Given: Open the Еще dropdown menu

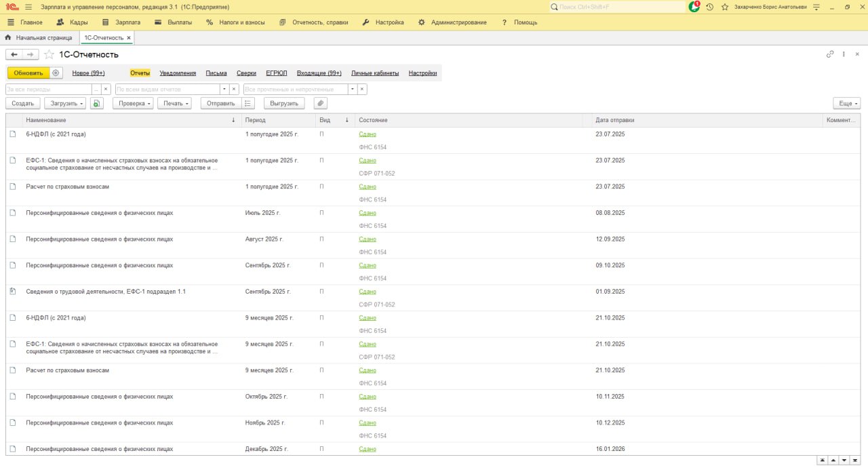Looking at the screenshot, I should [x=846, y=103].
